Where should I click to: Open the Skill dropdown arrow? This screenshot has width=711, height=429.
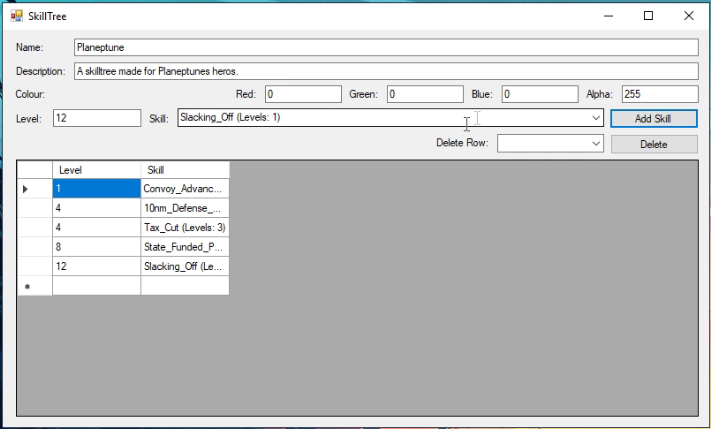coord(596,118)
